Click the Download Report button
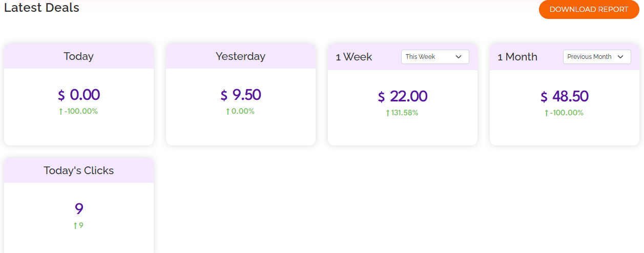Screen dimensions: 644x253 pos(589,9)
